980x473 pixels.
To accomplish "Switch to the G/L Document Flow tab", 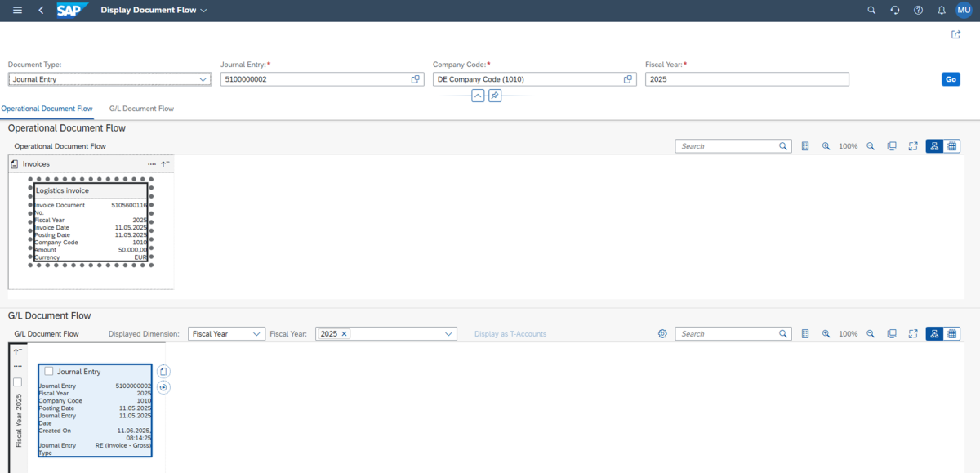I will 141,109.
